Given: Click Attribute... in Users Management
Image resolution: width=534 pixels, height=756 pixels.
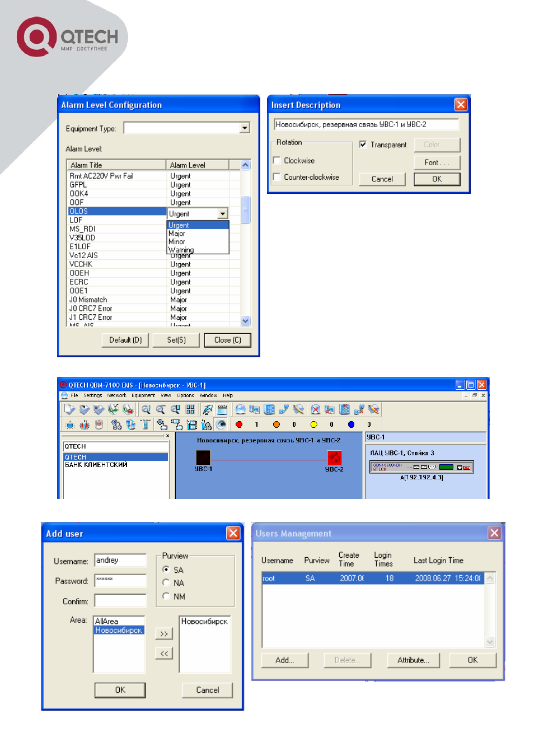Looking at the screenshot, I should pyautogui.click(x=414, y=660).
